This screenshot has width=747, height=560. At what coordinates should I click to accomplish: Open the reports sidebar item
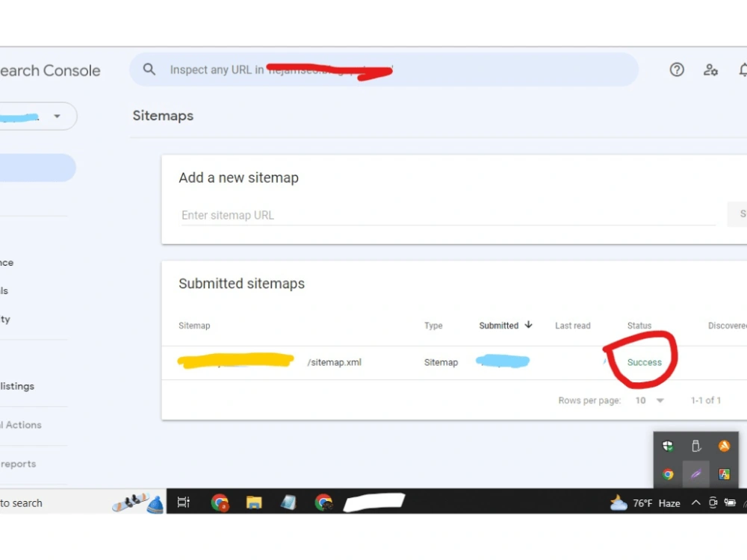[18, 464]
